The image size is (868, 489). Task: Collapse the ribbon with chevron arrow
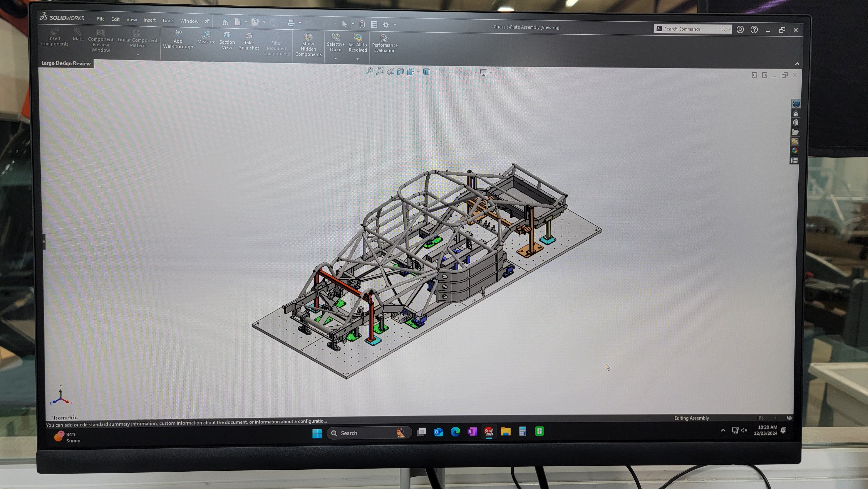click(797, 64)
